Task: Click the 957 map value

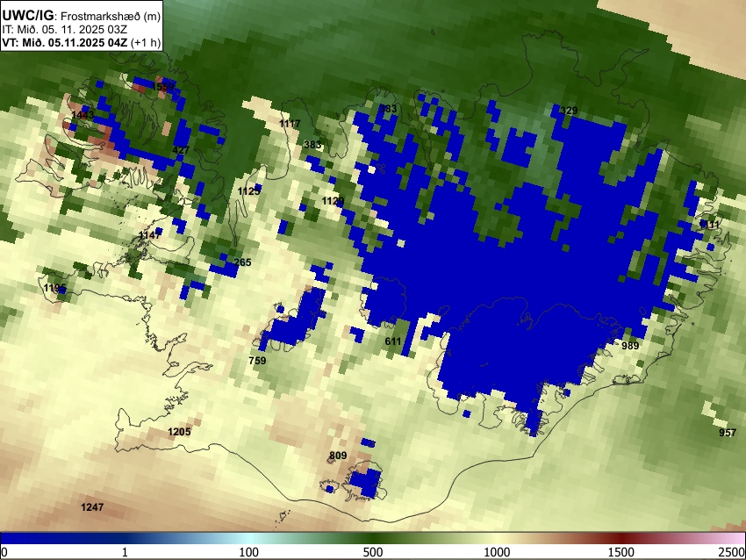Action: click(x=728, y=433)
